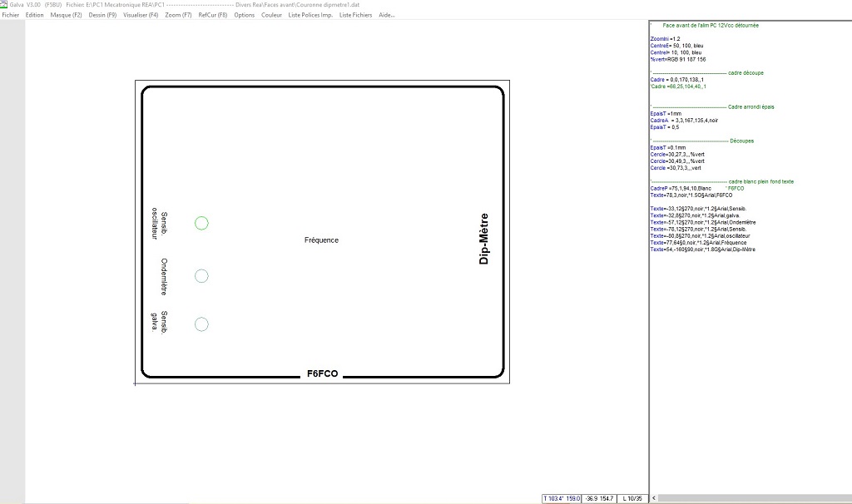Click the %vert=RGB 91 187 156 line

[678, 59]
